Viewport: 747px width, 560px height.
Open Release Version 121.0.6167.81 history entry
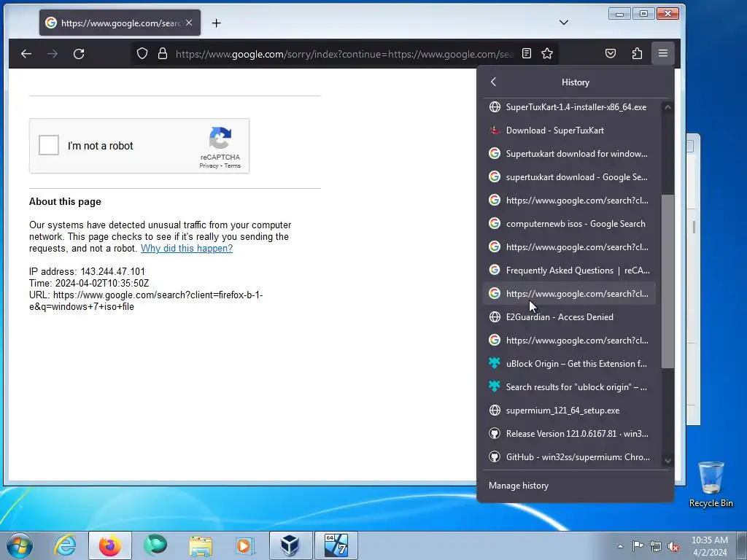click(569, 434)
